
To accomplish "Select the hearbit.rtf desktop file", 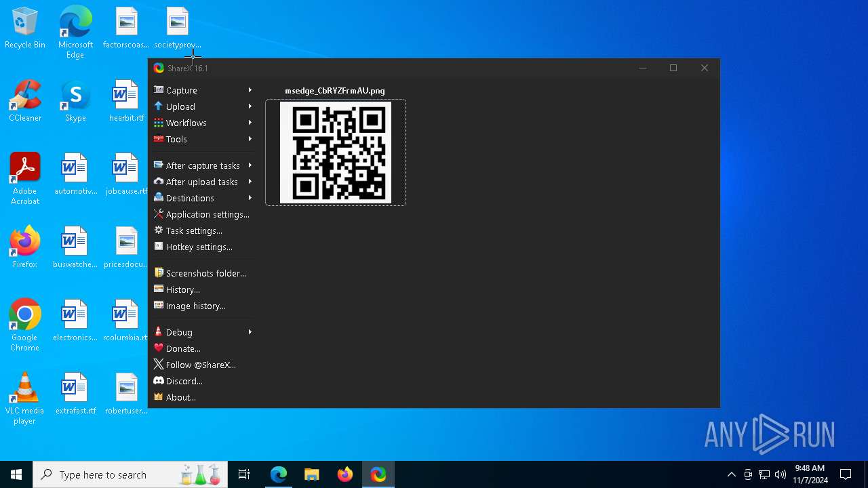I will pyautogui.click(x=126, y=102).
